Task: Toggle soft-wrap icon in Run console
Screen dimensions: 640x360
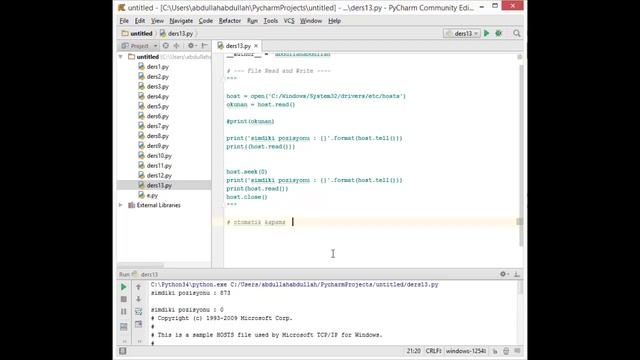Action: pos(138,312)
